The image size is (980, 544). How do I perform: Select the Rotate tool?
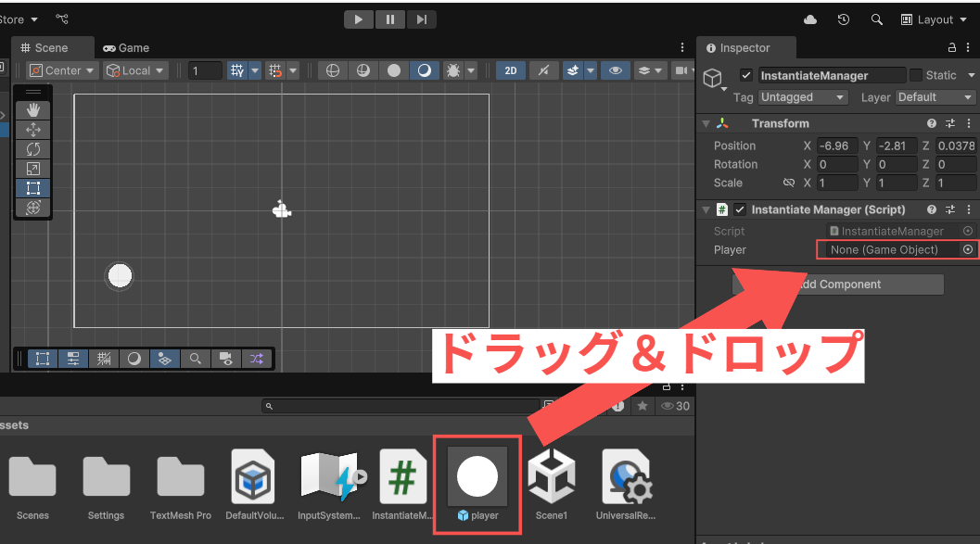pos(34,149)
